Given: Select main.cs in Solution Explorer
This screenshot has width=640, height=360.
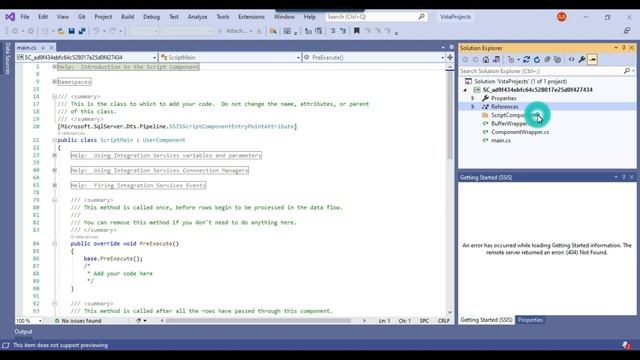Looking at the screenshot, I should [x=500, y=140].
